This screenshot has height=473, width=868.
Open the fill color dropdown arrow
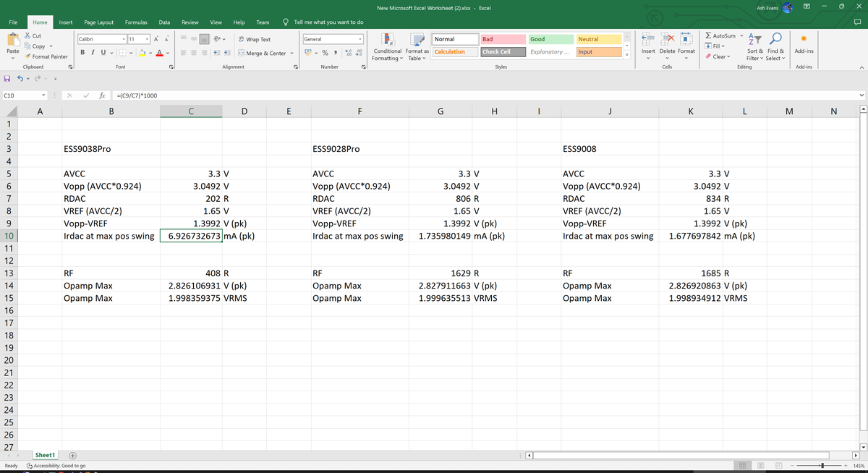coord(151,53)
